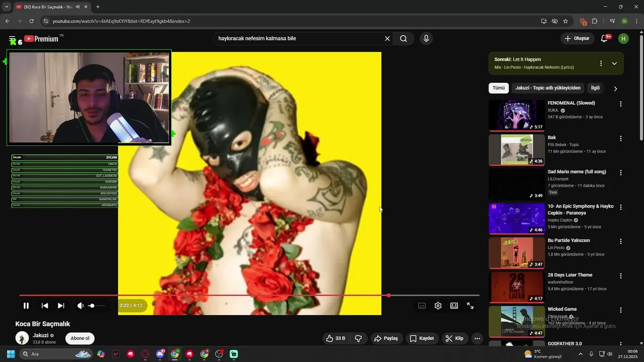
Task: Open options for Bu Partide Yalnızsın
Action: (621, 241)
